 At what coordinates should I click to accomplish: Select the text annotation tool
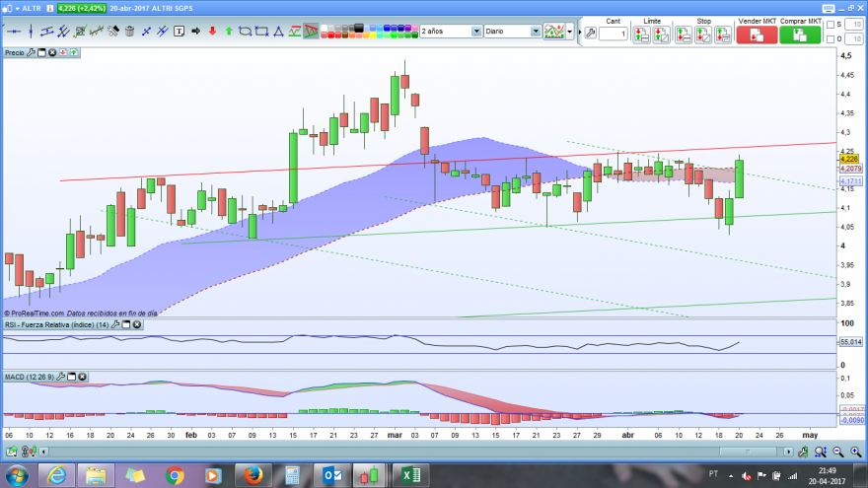[179, 32]
